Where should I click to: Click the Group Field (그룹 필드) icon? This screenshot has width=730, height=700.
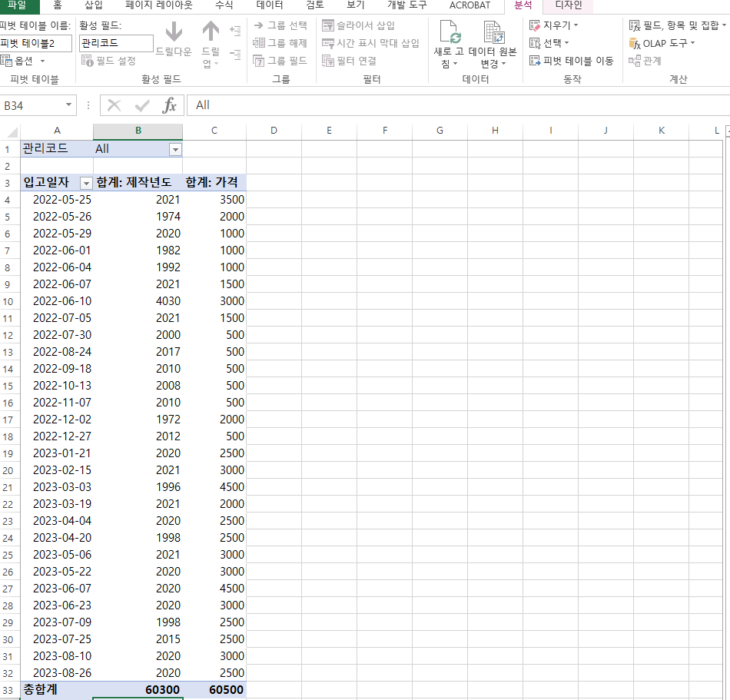coord(259,61)
